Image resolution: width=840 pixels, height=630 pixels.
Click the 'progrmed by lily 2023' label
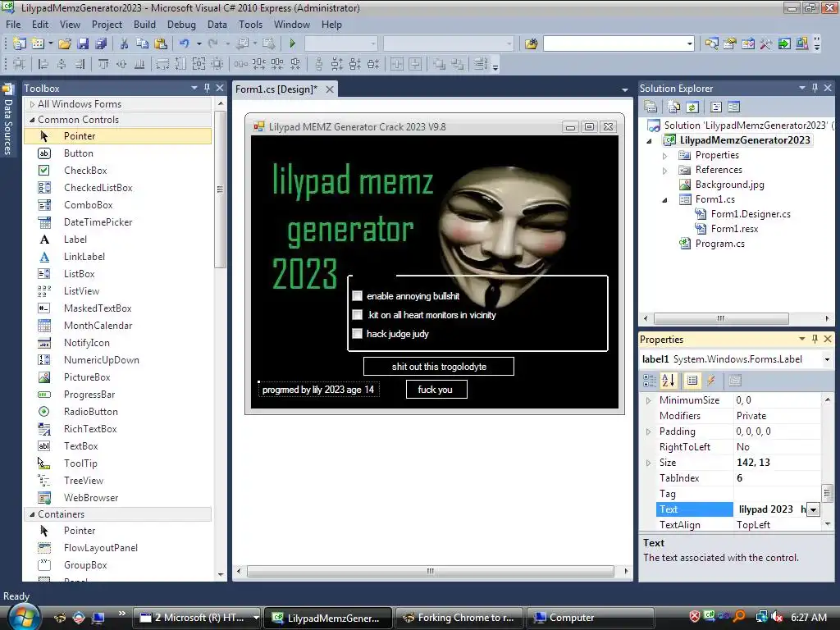click(x=318, y=390)
